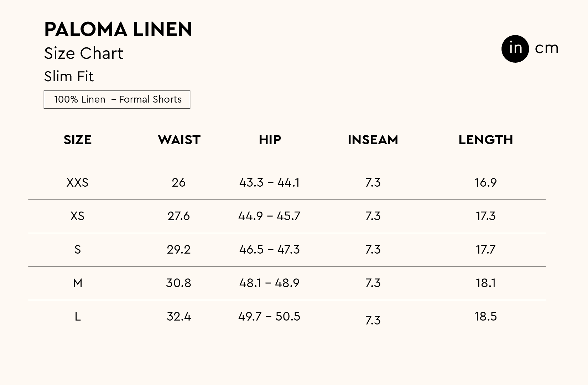Click the 100% Linen Formal Shorts tag
The width and height of the screenshot is (588, 385).
[x=117, y=99]
